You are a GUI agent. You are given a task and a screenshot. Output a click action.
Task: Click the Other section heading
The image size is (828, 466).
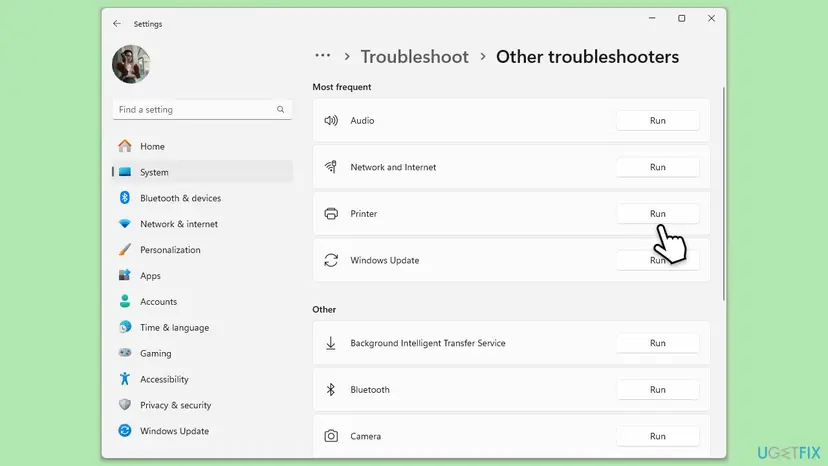[324, 309]
